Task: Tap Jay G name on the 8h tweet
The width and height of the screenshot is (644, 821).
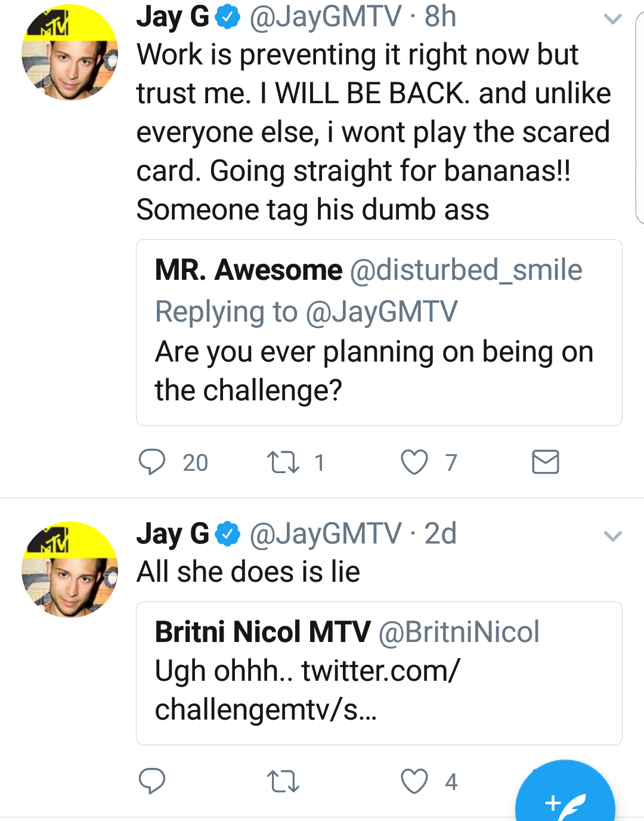Action: pyautogui.click(x=173, y=17)
